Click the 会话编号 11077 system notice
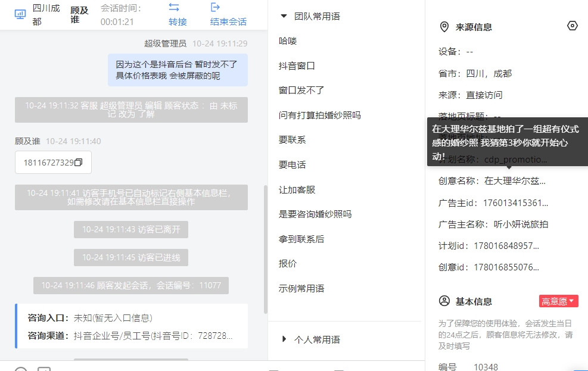Image resolution: width=588 pixels, height=371 pixels. [x=131, y=286]
